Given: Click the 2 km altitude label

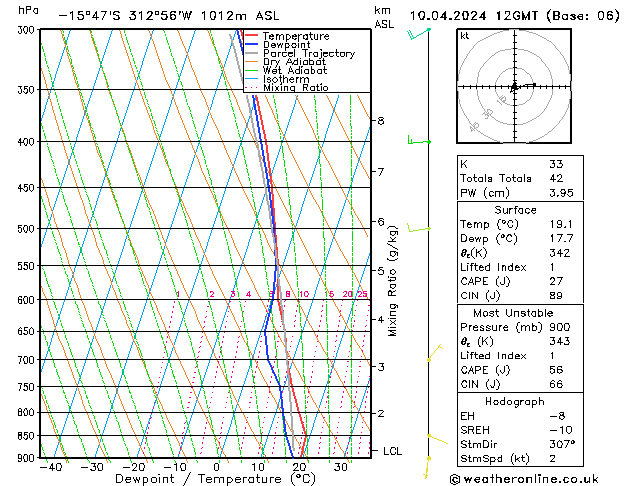Looking at the screenshot, I should (x=381, y=413).
